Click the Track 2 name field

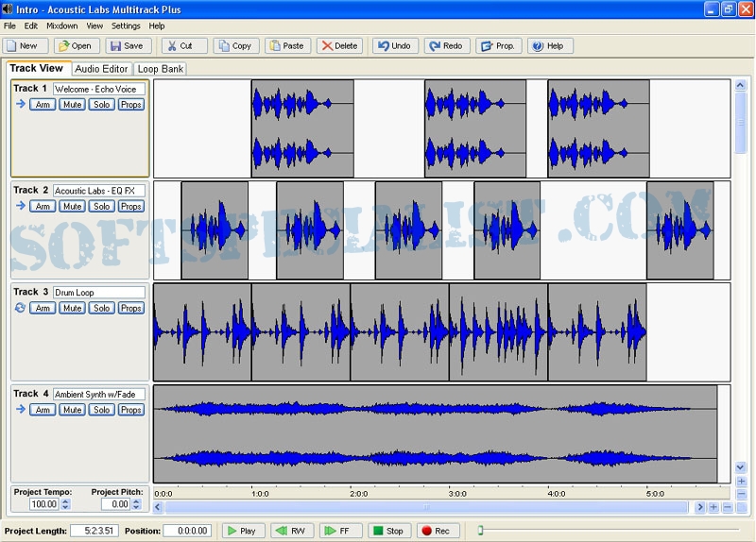point(98,191)
